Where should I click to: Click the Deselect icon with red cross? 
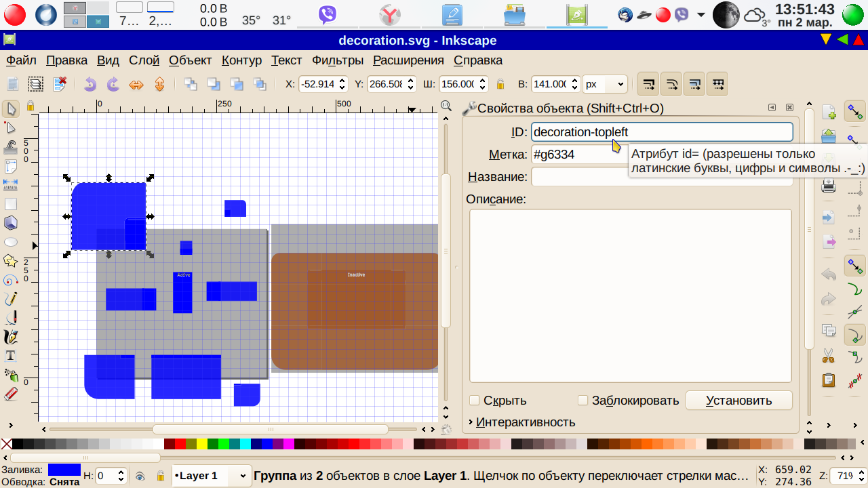[x=60, y=84]
